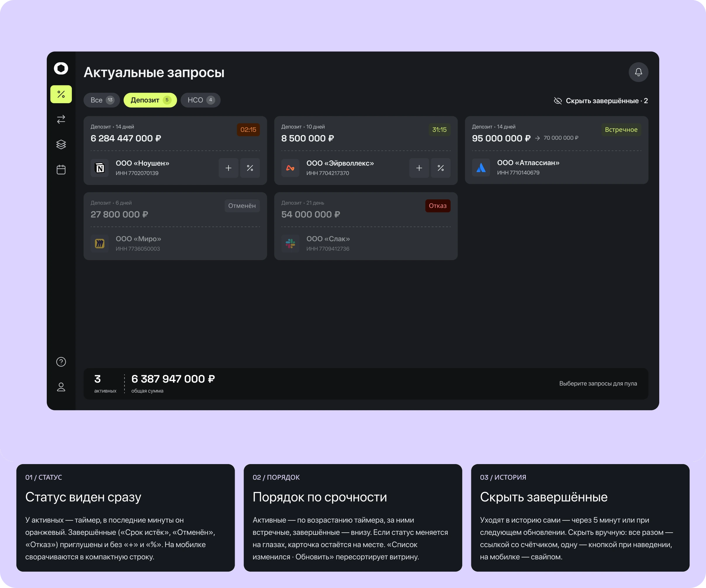Click the Статус виден сразу heading
Screen dimensions: 706x588
click(83, 497)
